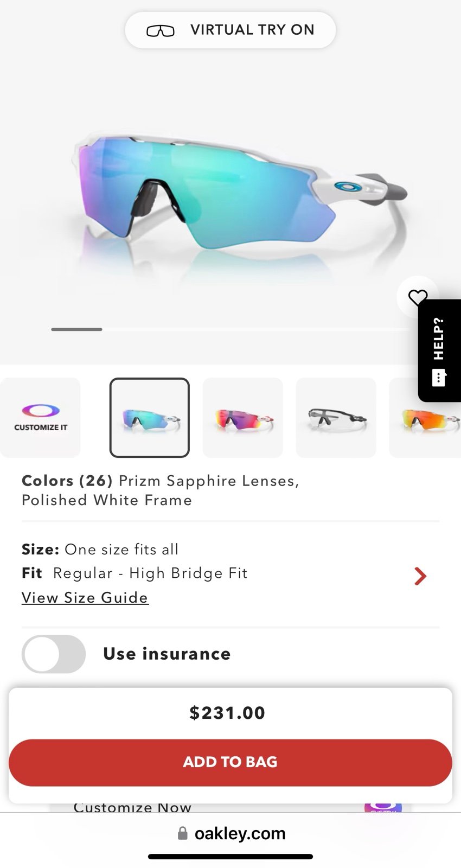The height and width of the screenshot is (868, 461).
Task: Tap the Colors (26) label
Action: (67, 481)
